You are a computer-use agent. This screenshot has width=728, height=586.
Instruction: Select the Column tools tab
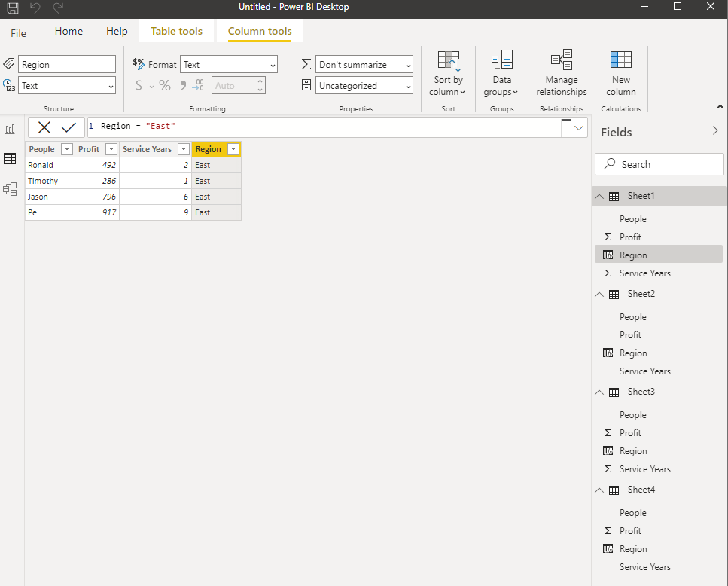pos(260,31)
